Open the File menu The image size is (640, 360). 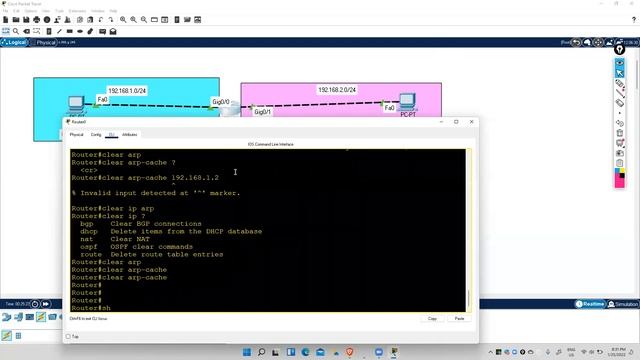coord(5,11)
